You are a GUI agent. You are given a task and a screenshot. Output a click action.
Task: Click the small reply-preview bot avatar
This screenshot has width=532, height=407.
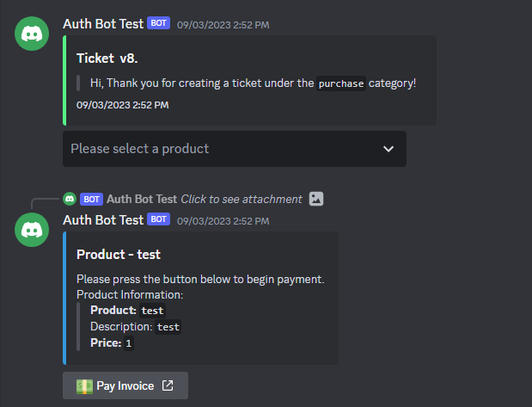pyautogui.click(x=70, y=199)
